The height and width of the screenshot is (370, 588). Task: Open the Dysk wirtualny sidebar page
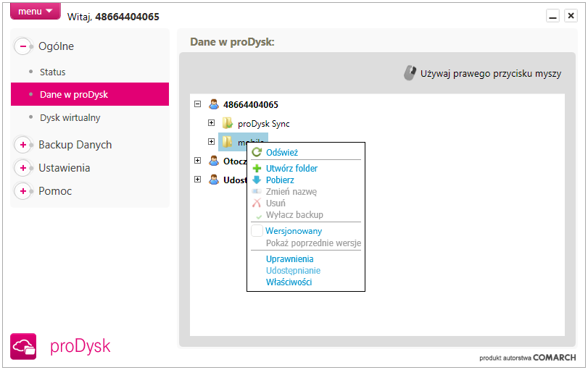coord(70,117)
